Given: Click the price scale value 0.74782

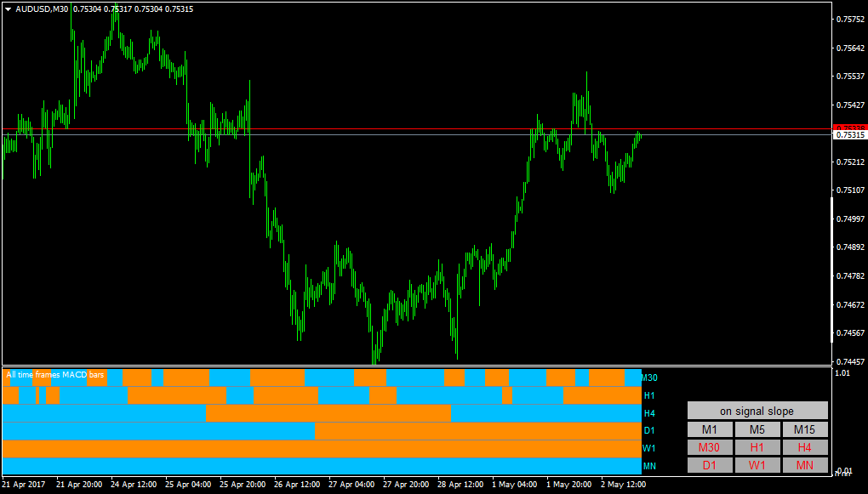Looking at the screenshot, I should [851, 276].
